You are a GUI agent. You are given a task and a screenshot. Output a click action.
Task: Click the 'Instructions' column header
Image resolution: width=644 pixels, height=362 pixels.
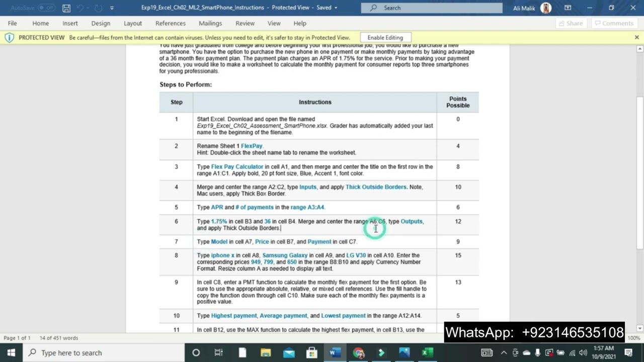(x=315, y=102)
